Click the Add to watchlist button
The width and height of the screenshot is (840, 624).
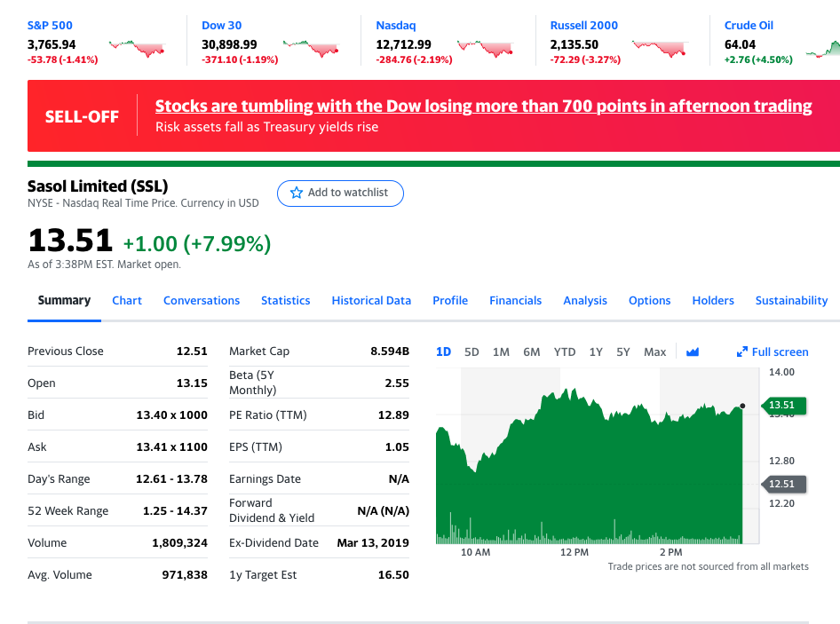click(340, 193)
